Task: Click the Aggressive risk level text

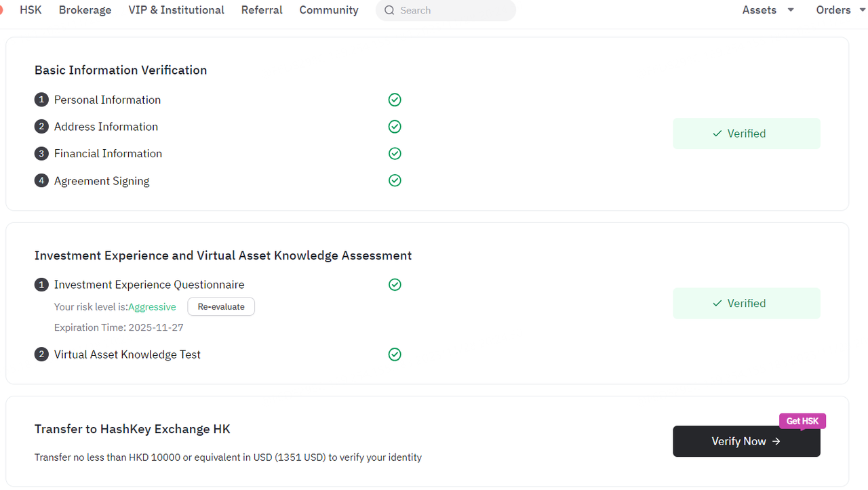Action: tap(152, 307)
